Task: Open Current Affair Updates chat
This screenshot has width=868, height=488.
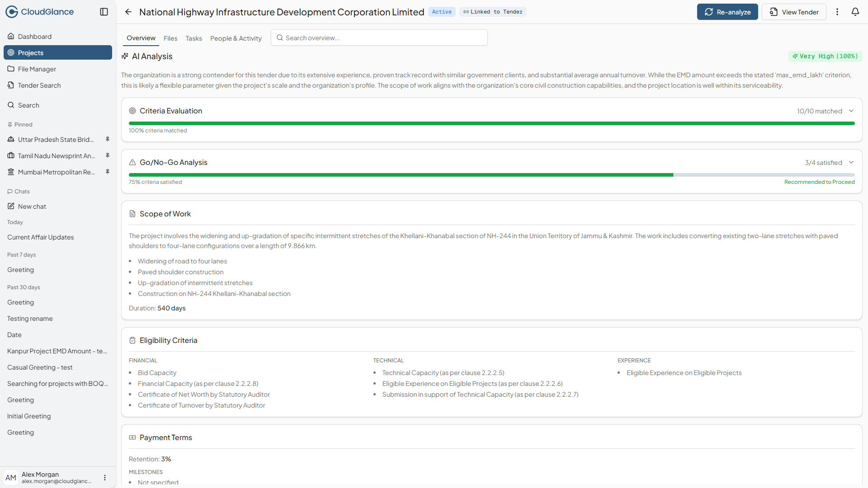Action: [58, 237]
